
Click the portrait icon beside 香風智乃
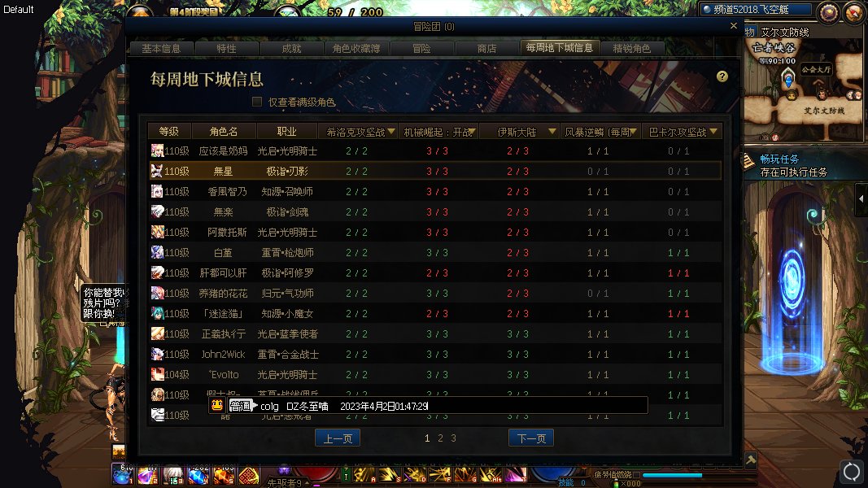pyautogui.click(x=157, y=191)
